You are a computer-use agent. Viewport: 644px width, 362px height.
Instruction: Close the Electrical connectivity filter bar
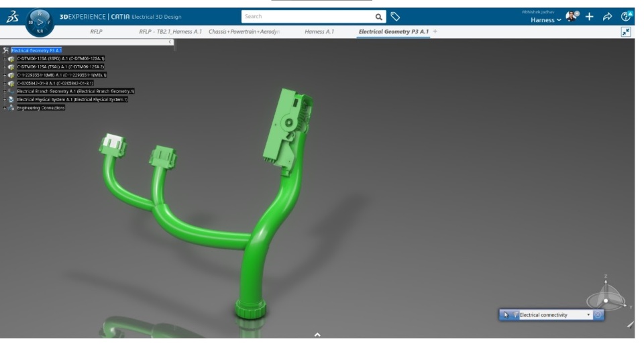pos(598,315)
